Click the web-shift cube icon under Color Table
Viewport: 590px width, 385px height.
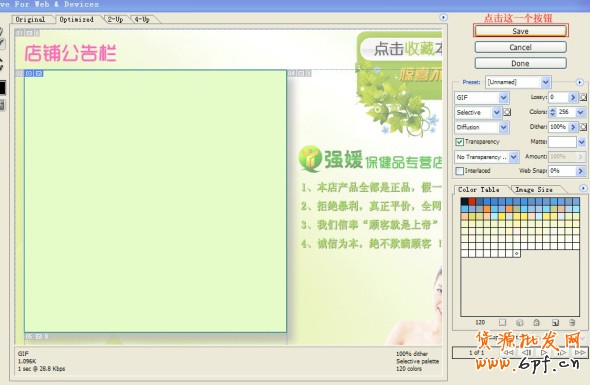pos(520,323)
